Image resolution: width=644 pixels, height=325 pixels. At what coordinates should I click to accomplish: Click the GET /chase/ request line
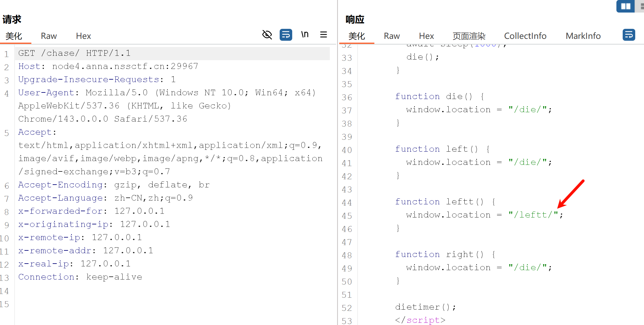click(x=74, y=53)
